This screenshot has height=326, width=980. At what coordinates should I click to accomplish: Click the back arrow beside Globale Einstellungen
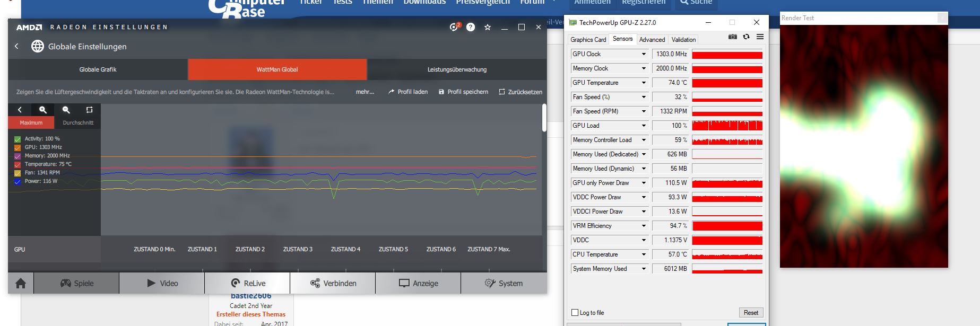tap(16, 46)
